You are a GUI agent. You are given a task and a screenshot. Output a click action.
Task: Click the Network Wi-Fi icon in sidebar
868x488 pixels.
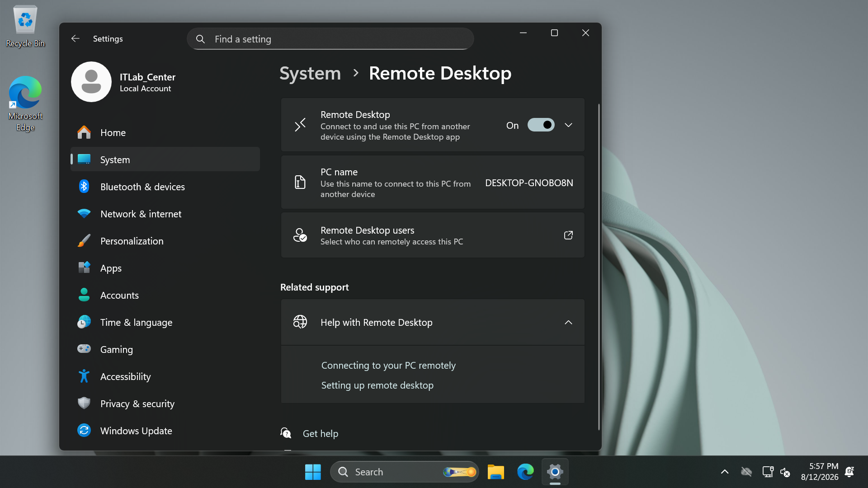coord(84,214)
